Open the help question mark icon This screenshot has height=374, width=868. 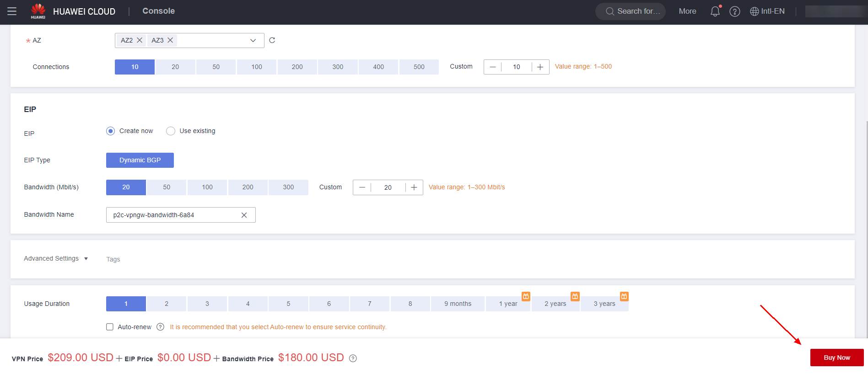734,11
